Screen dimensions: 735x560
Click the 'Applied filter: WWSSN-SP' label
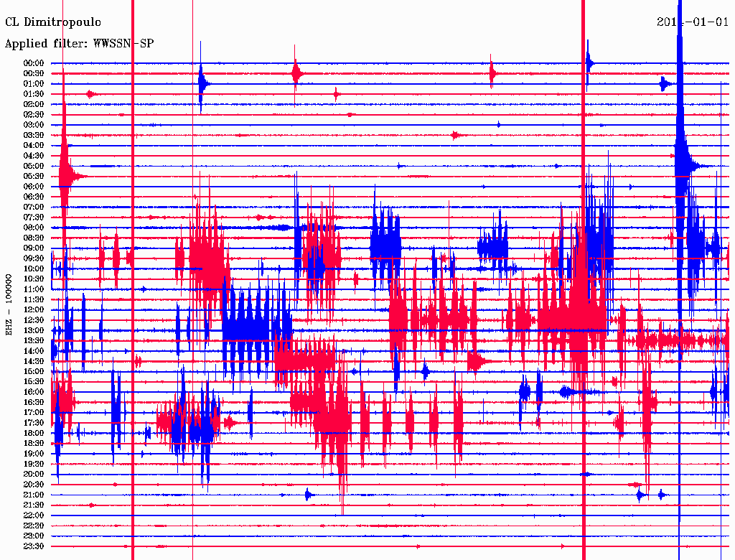tap(79, 44)
